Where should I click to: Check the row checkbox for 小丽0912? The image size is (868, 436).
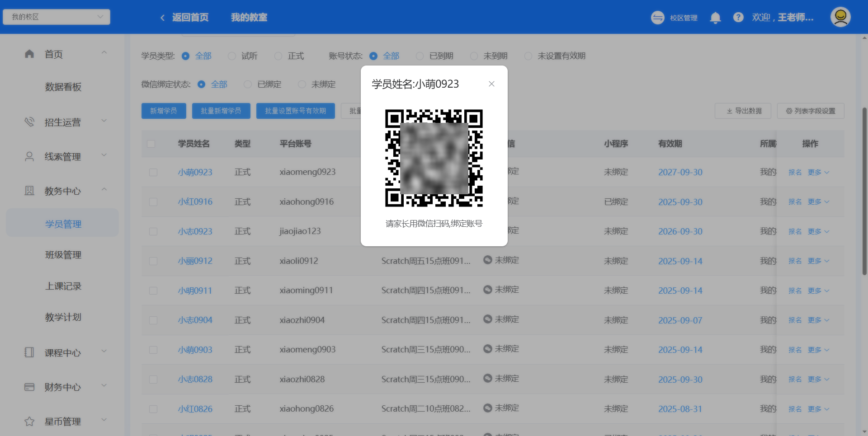tap(153, 261)
